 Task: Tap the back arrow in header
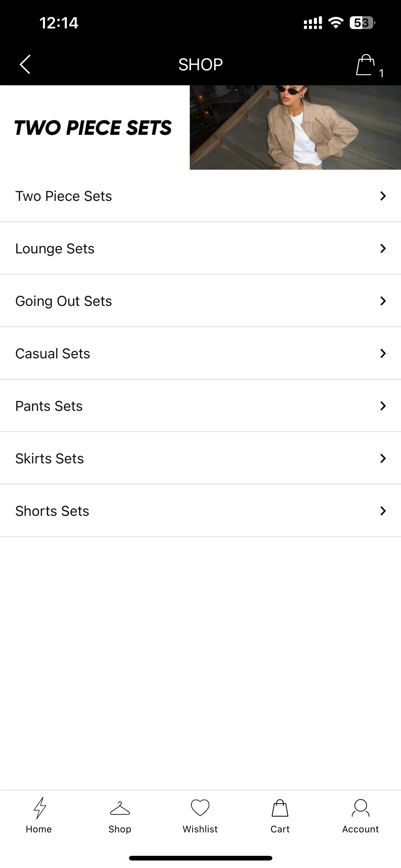(25, 64)
